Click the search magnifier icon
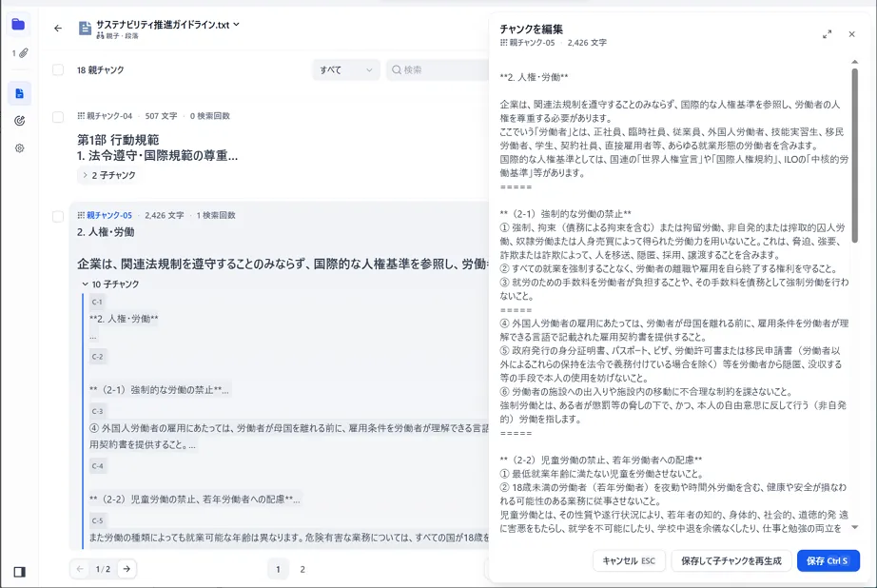The width and height of the screenshot is (877, 588). [397, 70]
